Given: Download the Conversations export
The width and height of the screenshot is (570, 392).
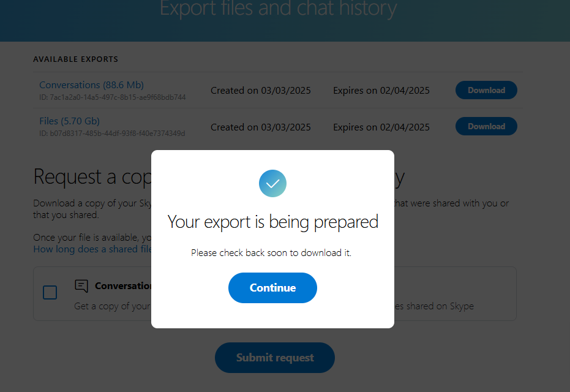Looking at the screenshot, I should (486, 90).
